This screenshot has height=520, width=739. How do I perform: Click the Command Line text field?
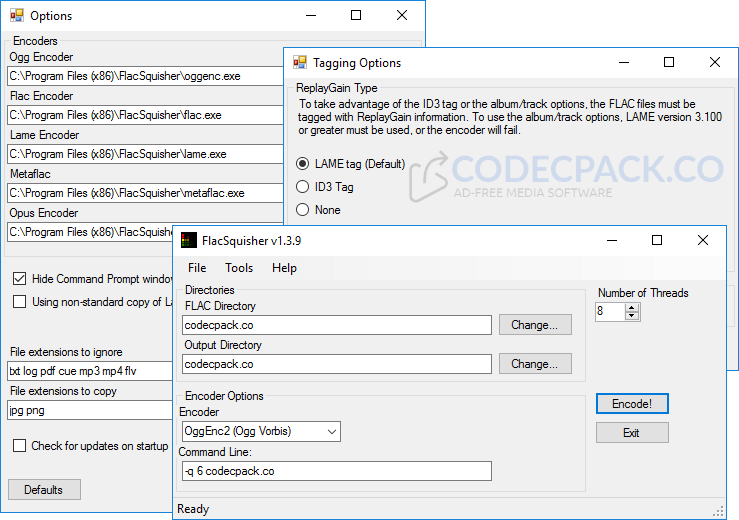[x=336, y=471]
